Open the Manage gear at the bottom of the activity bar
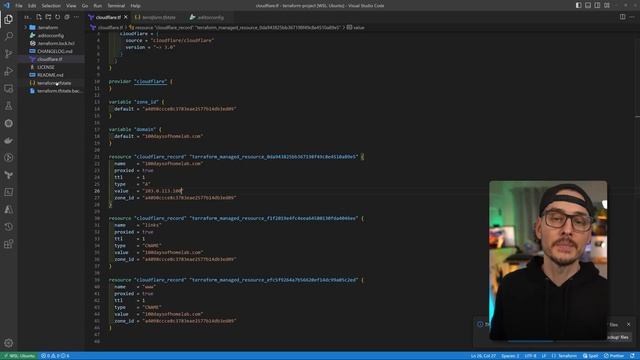 [x=9, y=343]
